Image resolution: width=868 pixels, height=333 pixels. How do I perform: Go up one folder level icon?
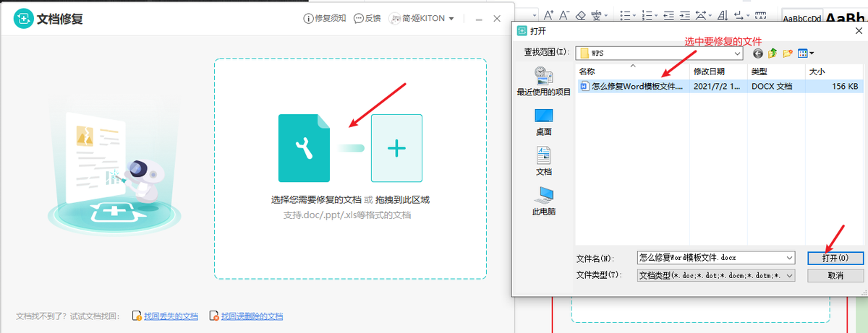(x=773, y=53)
